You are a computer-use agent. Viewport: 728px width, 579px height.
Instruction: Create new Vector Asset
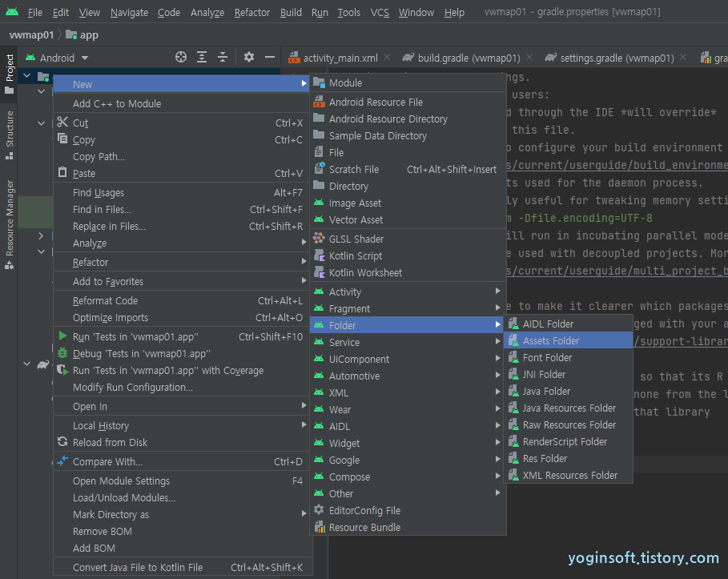(408, 219)
